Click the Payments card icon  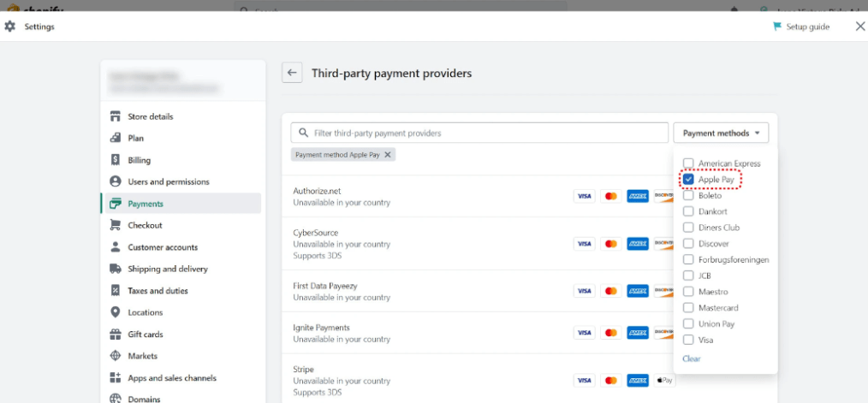[x=116, y=204]
